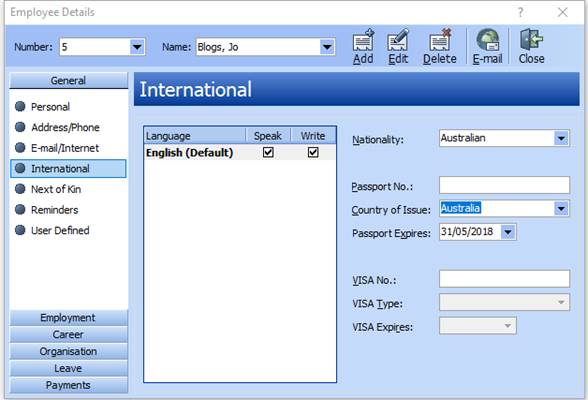588x400 pixels.
Task: Click the Speak column header
Action: (x=268, y=136)
